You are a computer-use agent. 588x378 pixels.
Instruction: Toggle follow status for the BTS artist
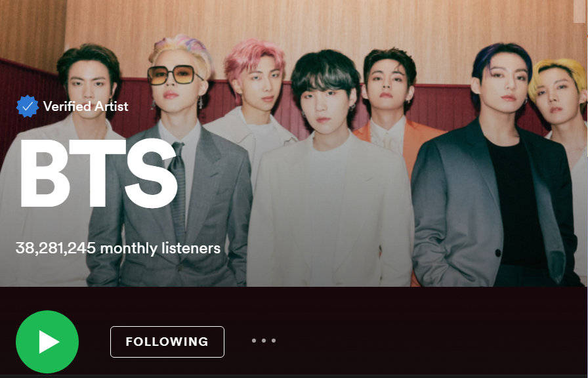coord(167,342)
